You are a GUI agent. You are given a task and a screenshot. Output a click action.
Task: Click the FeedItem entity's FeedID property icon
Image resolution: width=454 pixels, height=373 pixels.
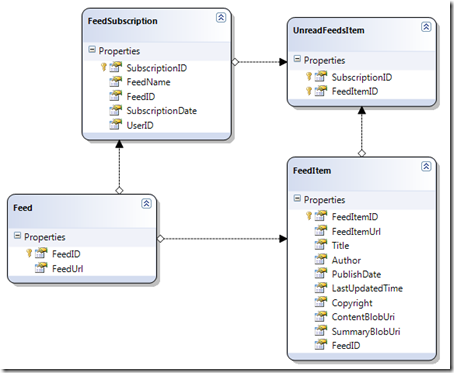point(321,345)
